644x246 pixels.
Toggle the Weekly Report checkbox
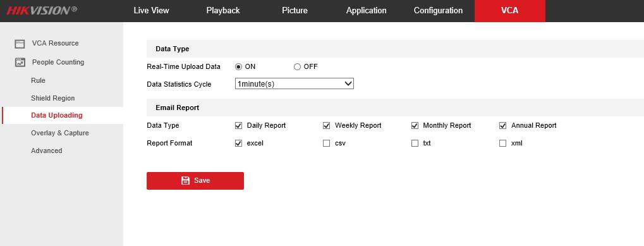tap(327, 126)
